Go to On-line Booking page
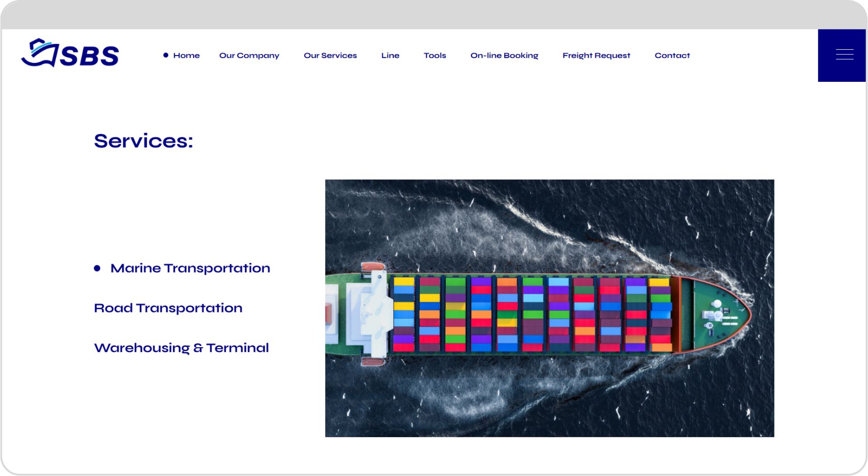The height and width of the screenshot is (476, 868). click(x=504, y=56)
